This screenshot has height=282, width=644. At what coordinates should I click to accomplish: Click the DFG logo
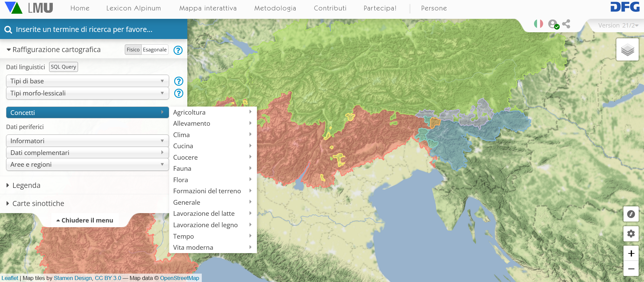[625, 7]
